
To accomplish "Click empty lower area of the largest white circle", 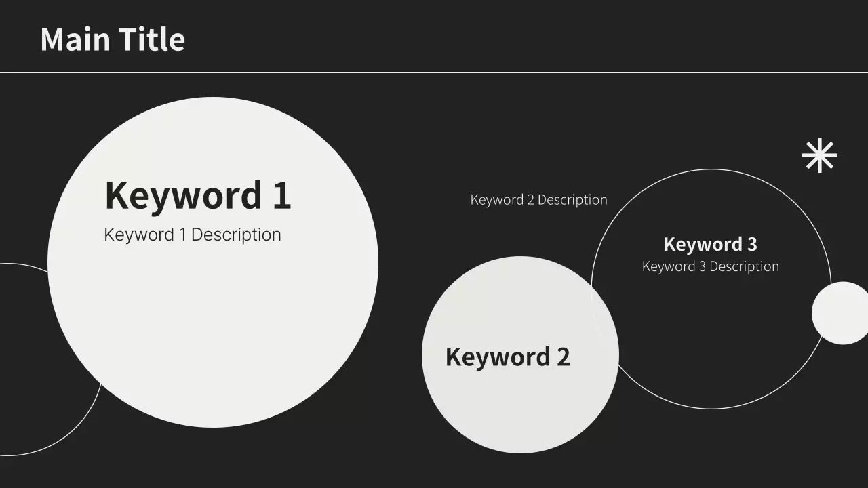I will (x=213, y=352).
